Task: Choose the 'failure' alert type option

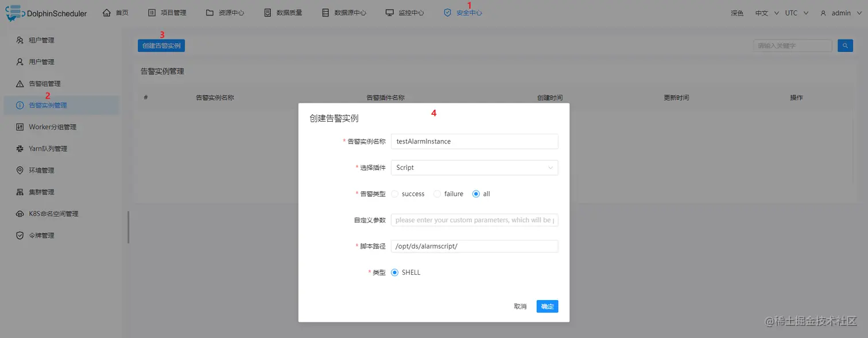Action: pos(436,193)
